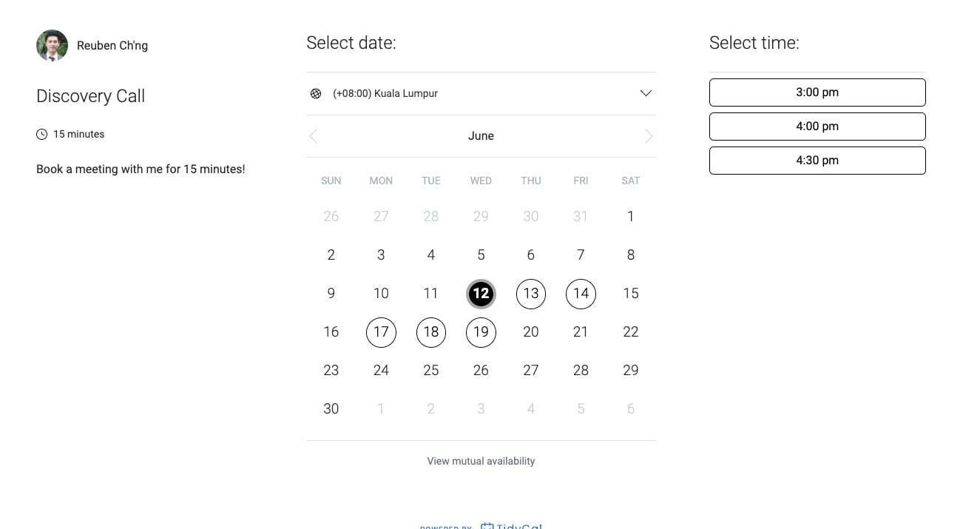Go to the next month arrow
The height and width of the screenshot is (529, 980).
[x=649, y=136]
